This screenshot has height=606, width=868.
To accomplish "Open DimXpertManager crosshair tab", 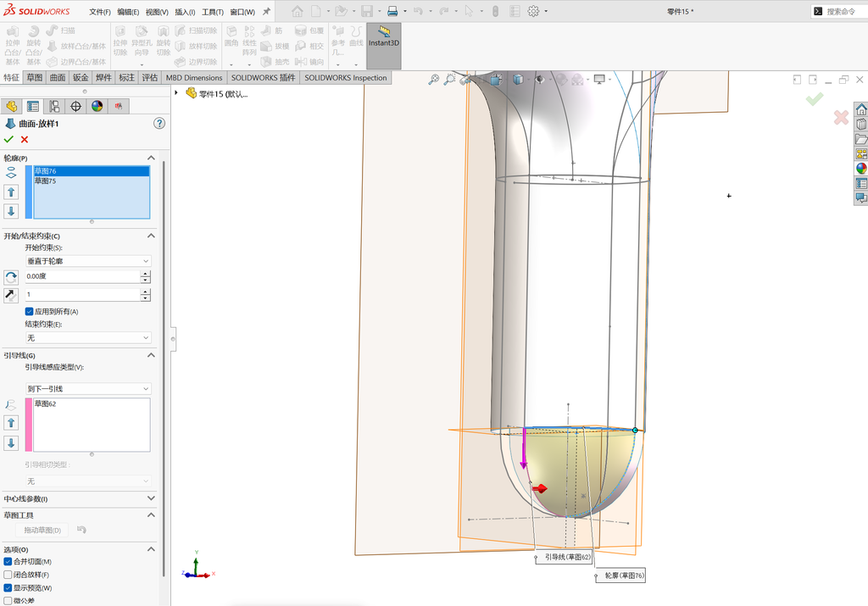I will pyautogui.click(x=75, y=106).
